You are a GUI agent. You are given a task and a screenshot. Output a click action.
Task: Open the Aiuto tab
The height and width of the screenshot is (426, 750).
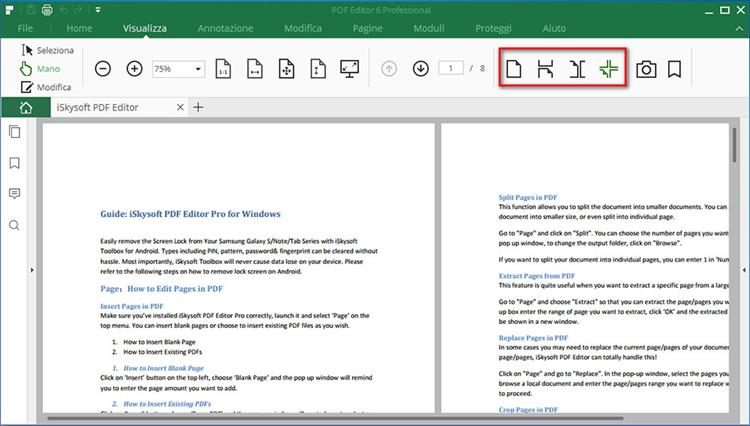[x=554, y=28]
